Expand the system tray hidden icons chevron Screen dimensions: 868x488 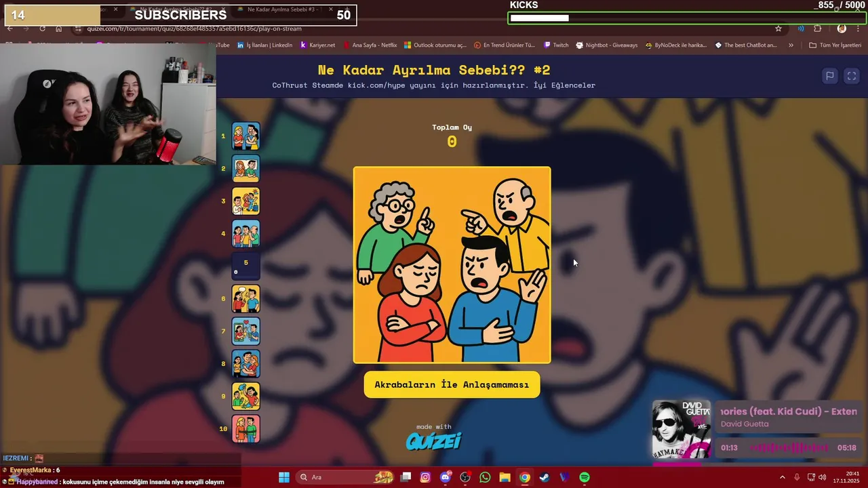point(782,477)
